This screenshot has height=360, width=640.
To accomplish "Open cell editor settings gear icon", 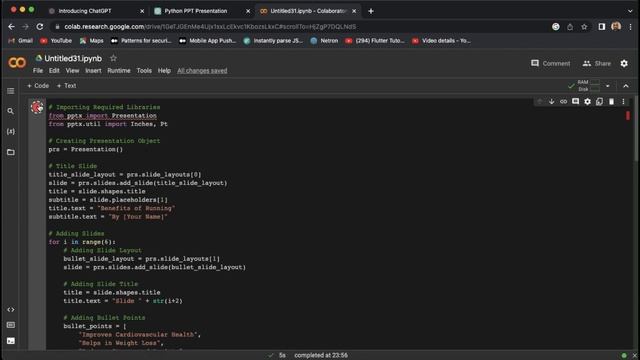I will point(587,102).
